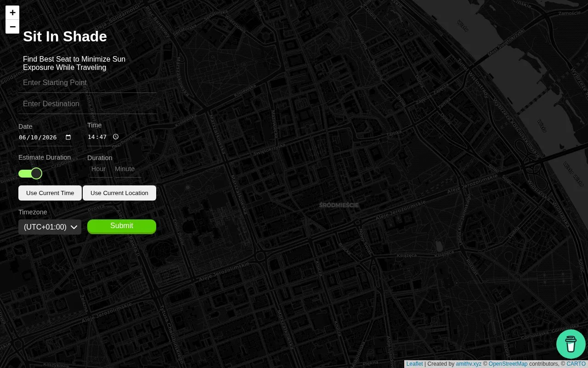This screenshot has width=588, height=368.
Task: Click the Use Current Location button
Action: pos(119,193)
